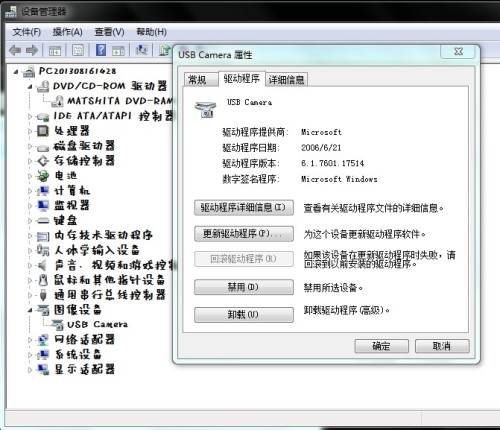Select the 人体学输入设备 tree item label
Image resolution: width=500 pixels, height=430 pixels.
coord(97,250)
